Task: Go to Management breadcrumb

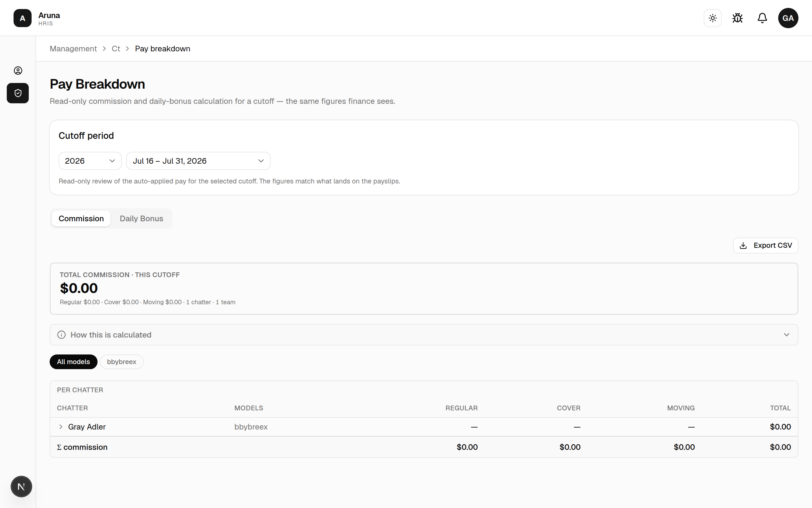Action: coord(73,49)
